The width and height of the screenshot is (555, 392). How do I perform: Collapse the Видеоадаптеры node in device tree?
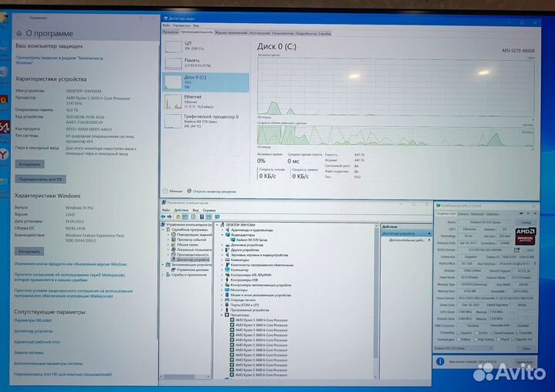222,235
